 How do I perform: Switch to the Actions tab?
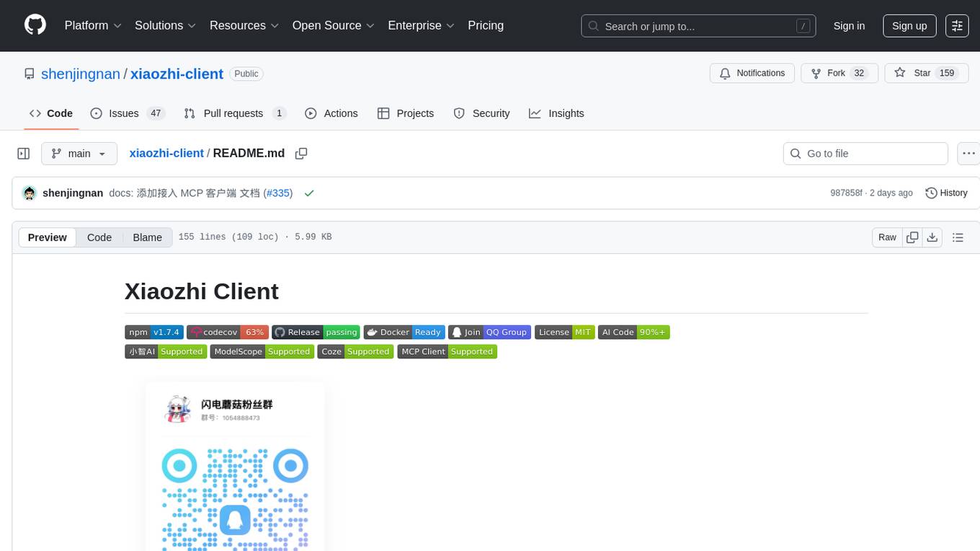331,113
